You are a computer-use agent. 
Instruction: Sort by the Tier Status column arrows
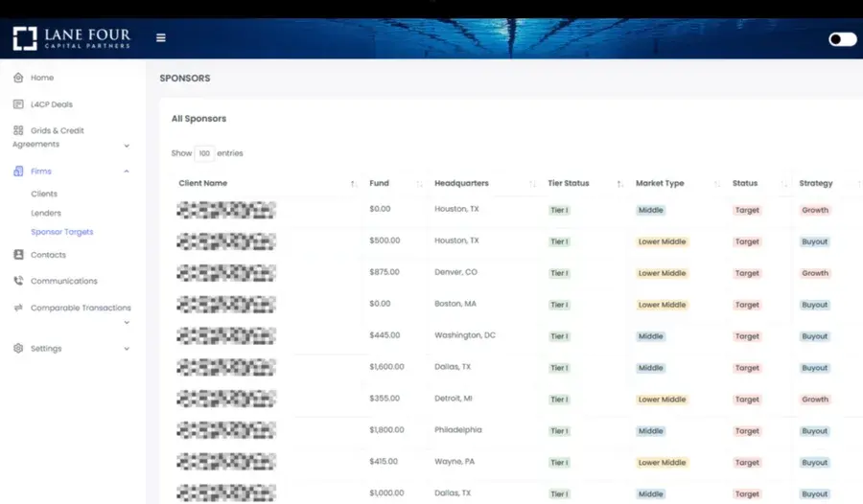[x=620, y=184]
